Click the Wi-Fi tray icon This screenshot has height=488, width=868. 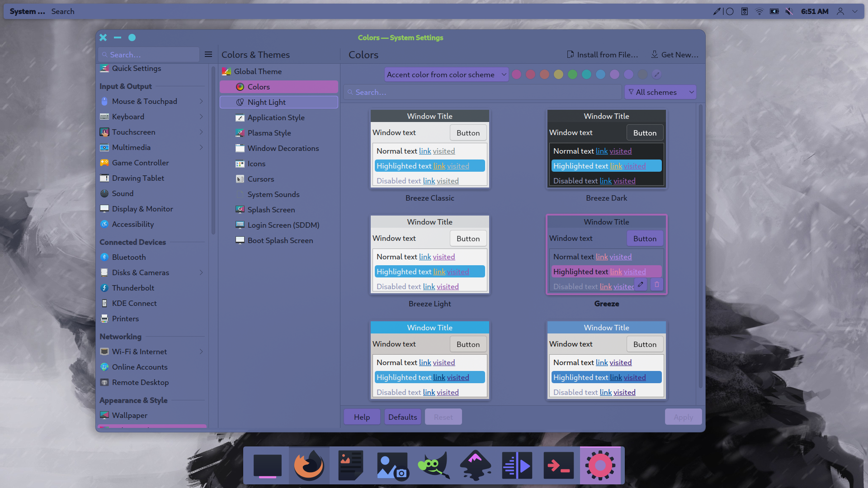click(759, 11)
